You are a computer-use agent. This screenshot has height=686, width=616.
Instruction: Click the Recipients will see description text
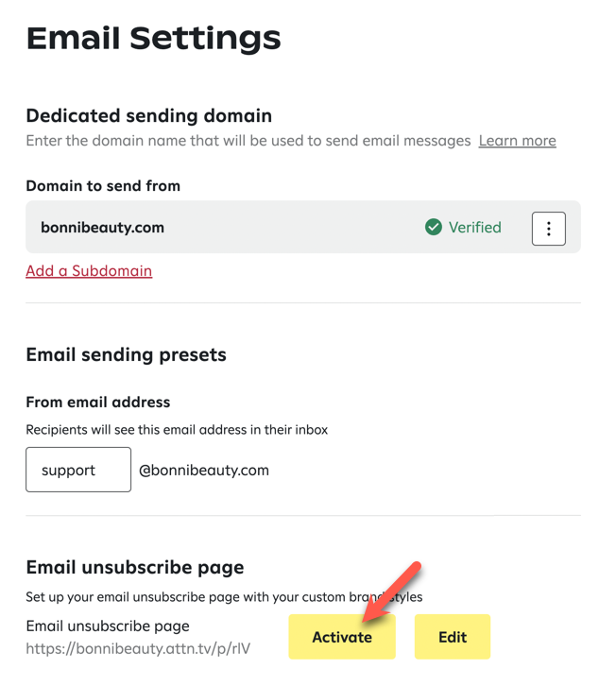[177, 430]
